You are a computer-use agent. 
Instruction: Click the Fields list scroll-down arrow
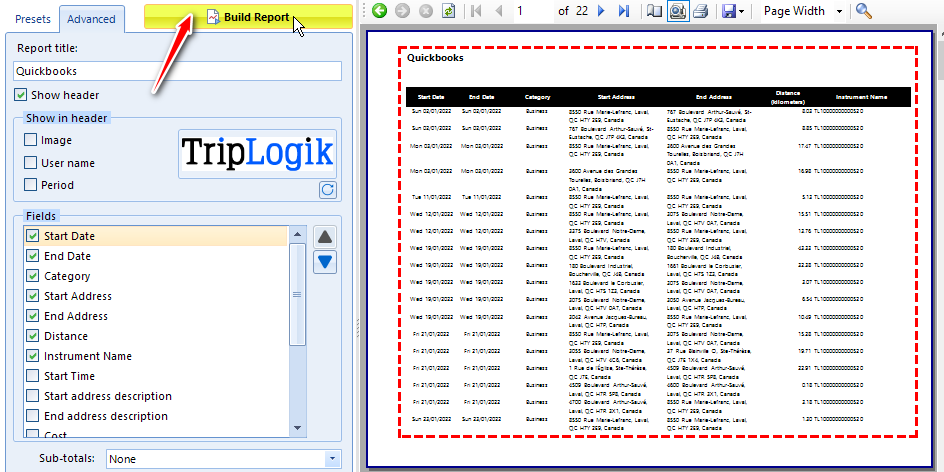[x=297, y=427]
